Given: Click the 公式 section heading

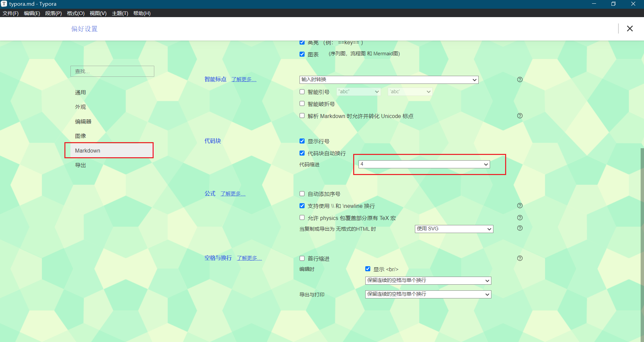Looking at the screenshot, I should tap(210, 193).
